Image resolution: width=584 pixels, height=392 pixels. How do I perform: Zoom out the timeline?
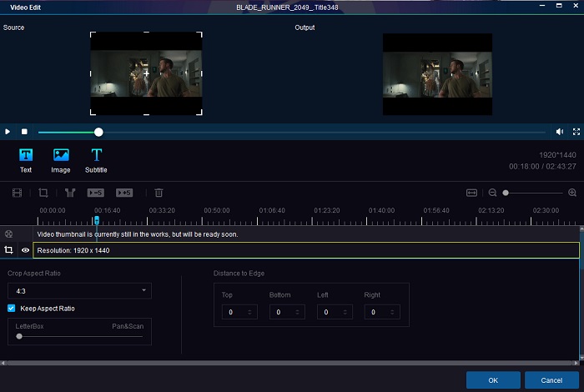click(x=492, y=193)
